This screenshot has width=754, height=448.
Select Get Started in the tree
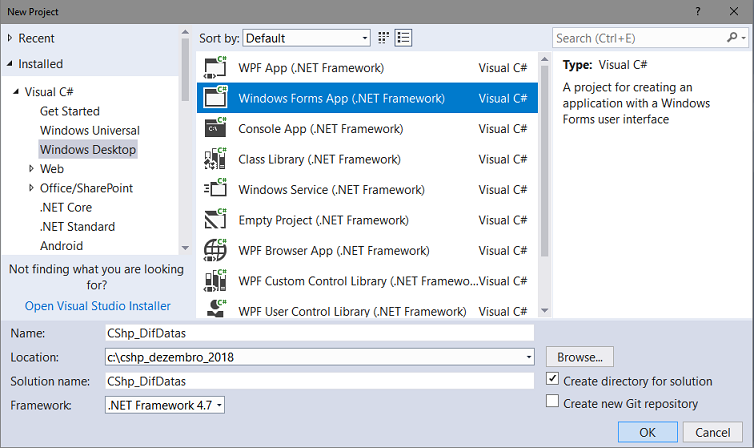tap(70, 111)
